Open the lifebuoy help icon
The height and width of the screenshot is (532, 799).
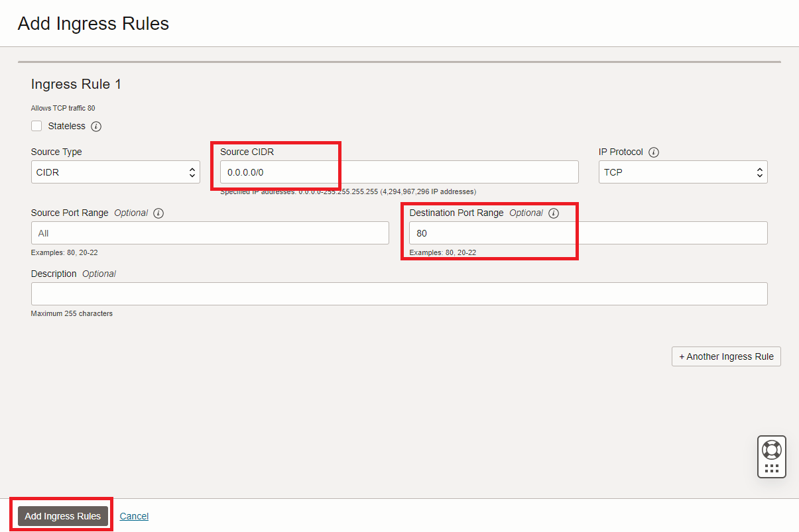coord(771,450)
